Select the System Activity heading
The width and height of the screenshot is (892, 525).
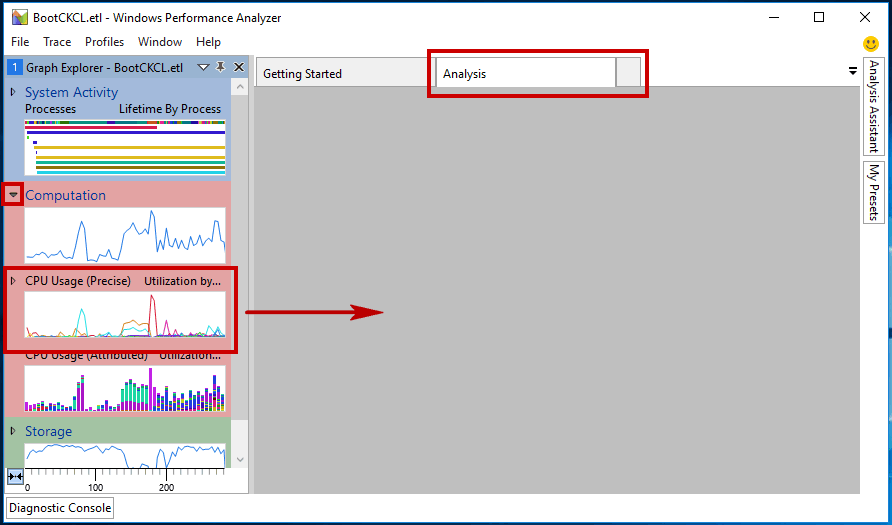click(x=71, y=92)
